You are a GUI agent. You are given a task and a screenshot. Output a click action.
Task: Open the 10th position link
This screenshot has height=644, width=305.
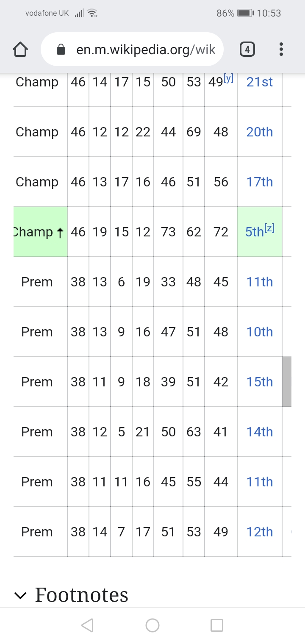(x=259, y=332)
